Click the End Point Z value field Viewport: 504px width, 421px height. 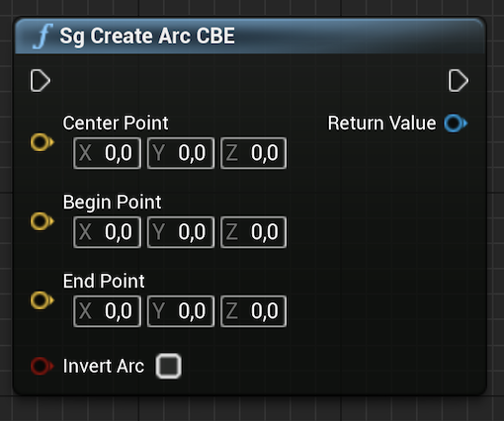(253, 311)
